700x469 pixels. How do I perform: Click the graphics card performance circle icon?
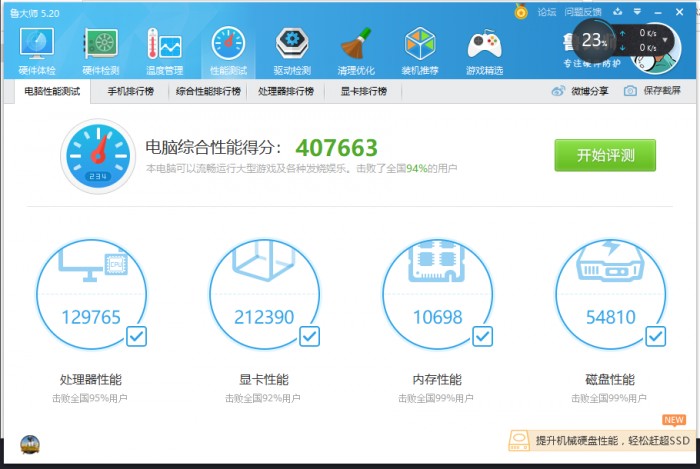264,295
